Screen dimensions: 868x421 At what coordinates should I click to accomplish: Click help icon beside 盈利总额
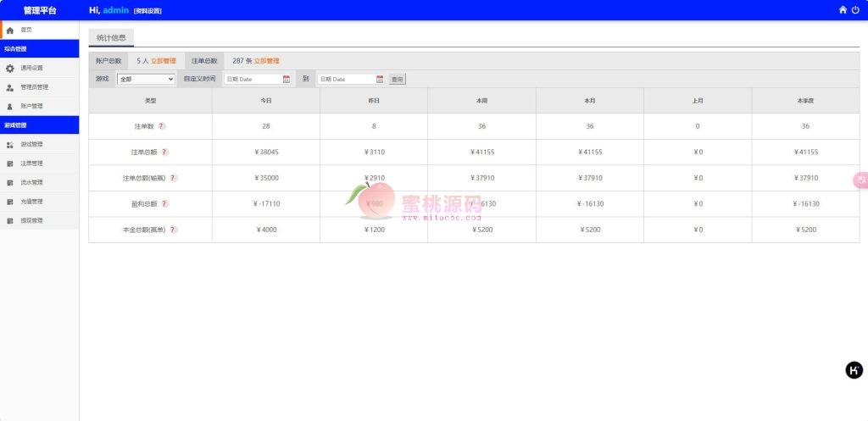tap(164, 204)
